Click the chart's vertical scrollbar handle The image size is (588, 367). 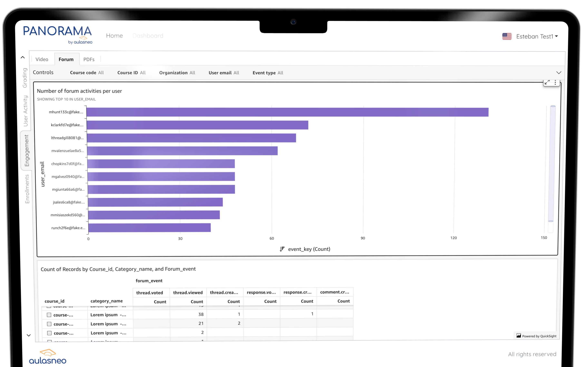[x=551, y=164]
